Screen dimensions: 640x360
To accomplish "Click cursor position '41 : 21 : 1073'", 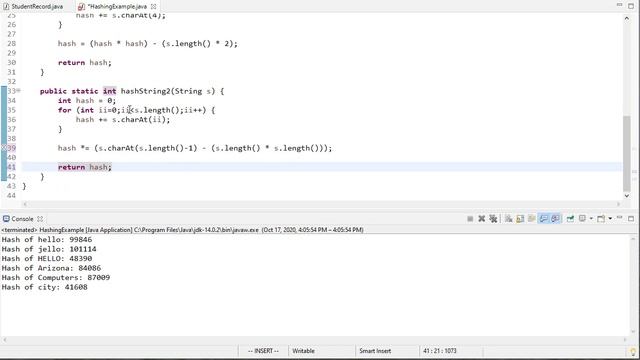I will tap(440, 351).
